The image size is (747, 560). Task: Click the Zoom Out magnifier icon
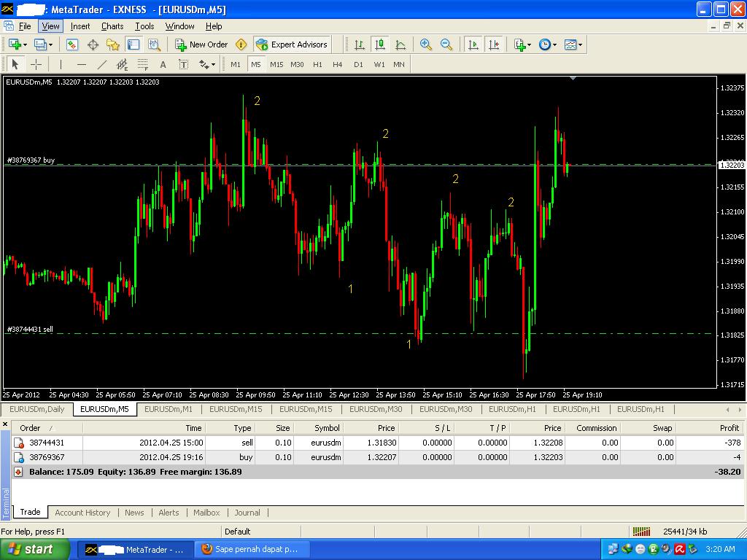[446, 44]
